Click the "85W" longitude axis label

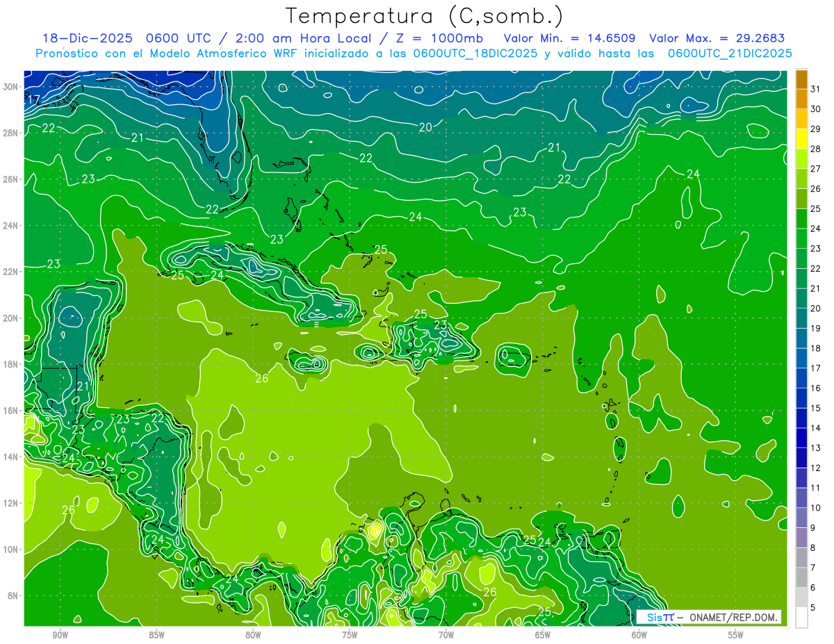pyautogui.click(x=156, y=635)
